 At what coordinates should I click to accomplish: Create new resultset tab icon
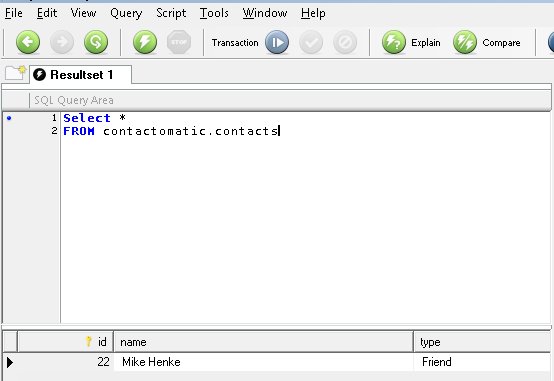click(16, 72)
